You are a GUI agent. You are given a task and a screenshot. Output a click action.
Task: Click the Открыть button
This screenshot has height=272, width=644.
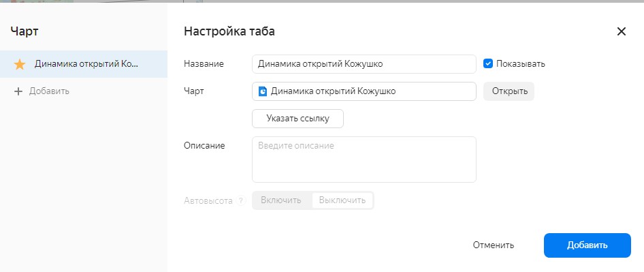point(509,91)
